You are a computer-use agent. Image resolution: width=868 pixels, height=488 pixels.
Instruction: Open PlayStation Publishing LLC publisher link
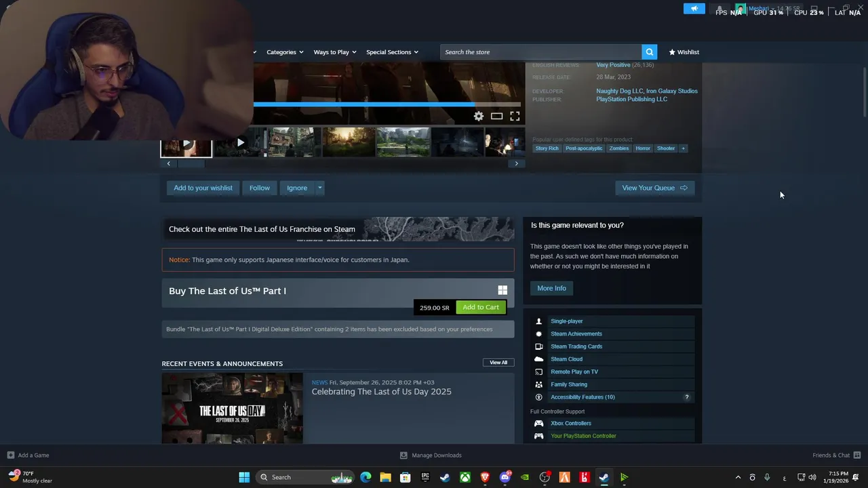[631, 99]
